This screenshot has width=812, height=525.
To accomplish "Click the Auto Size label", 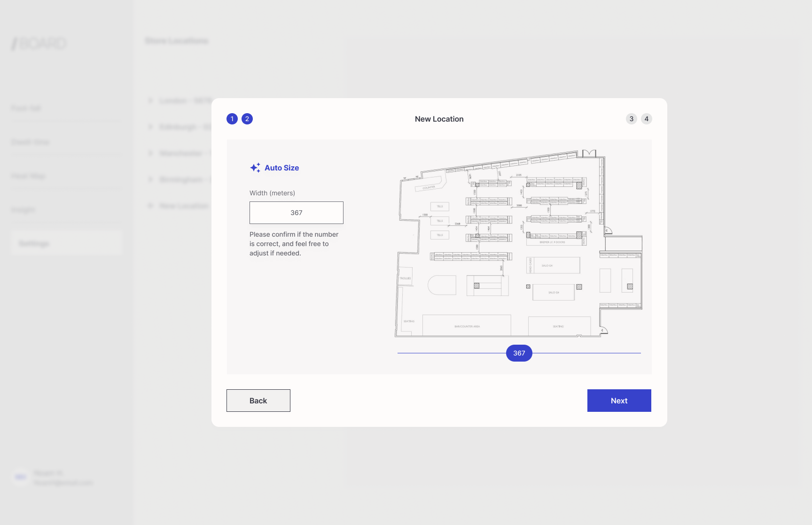I will point(281,168).
